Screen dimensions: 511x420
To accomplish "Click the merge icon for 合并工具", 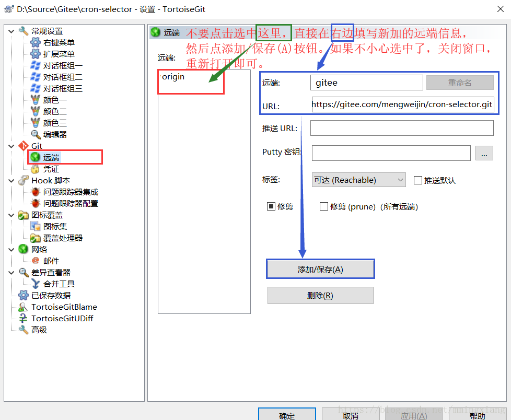I will (35, 284).
